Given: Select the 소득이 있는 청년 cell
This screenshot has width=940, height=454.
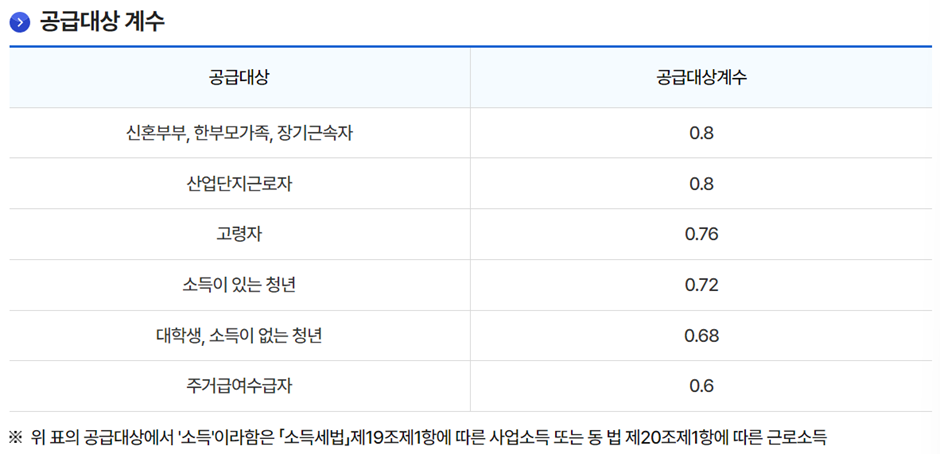Looking at the screenshot, I should tap(239, 285).
